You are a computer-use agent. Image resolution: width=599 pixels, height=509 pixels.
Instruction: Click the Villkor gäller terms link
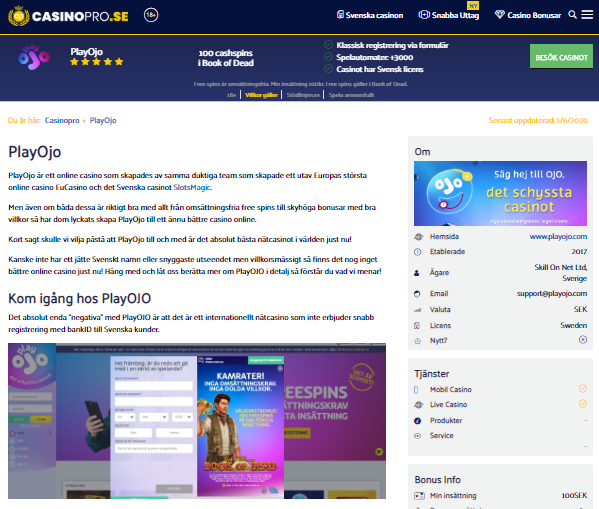261,95
